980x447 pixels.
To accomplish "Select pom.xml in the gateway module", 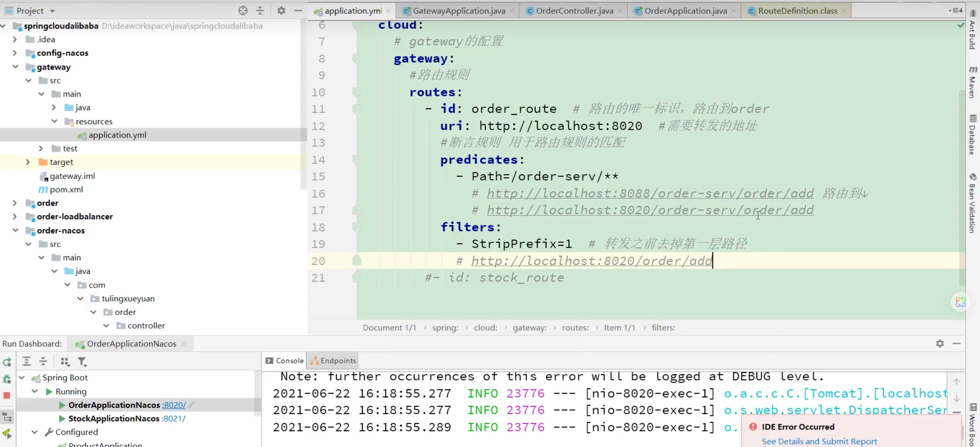I will coord(66,189).
